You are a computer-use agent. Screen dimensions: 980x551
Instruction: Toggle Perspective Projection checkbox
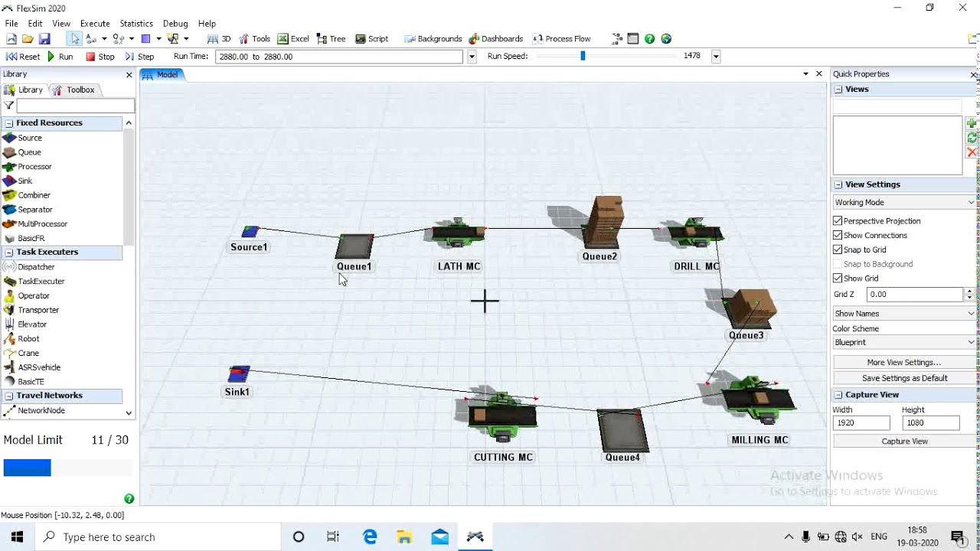(838, 221)
